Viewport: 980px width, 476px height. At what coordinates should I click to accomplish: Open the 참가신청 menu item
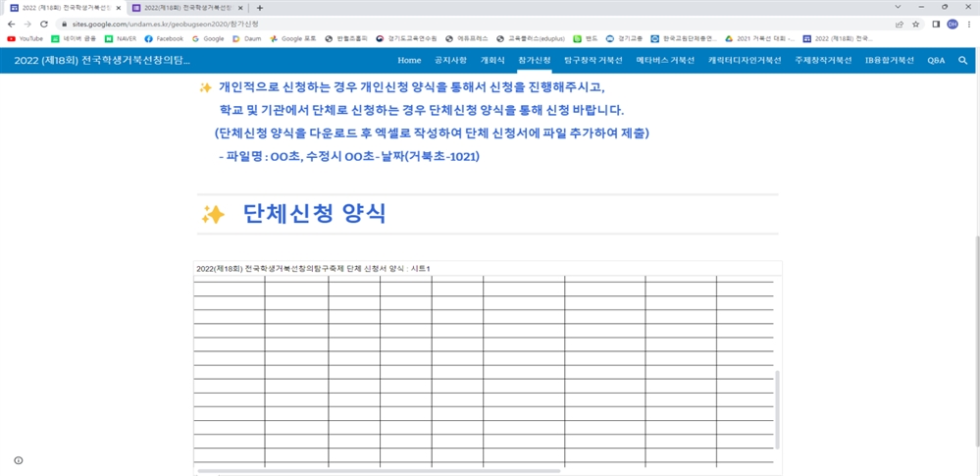pos(535,60)
